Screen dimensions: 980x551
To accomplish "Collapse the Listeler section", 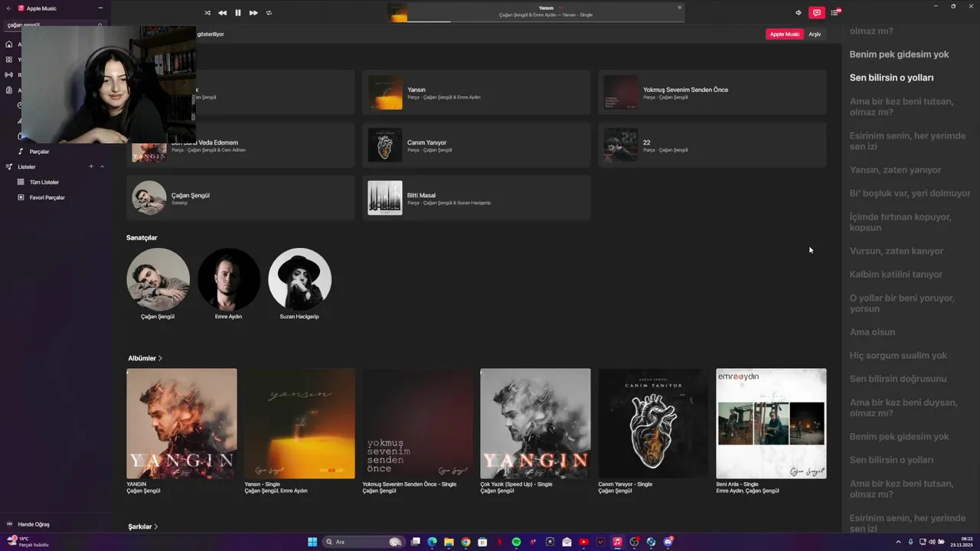I will point(102,167).
